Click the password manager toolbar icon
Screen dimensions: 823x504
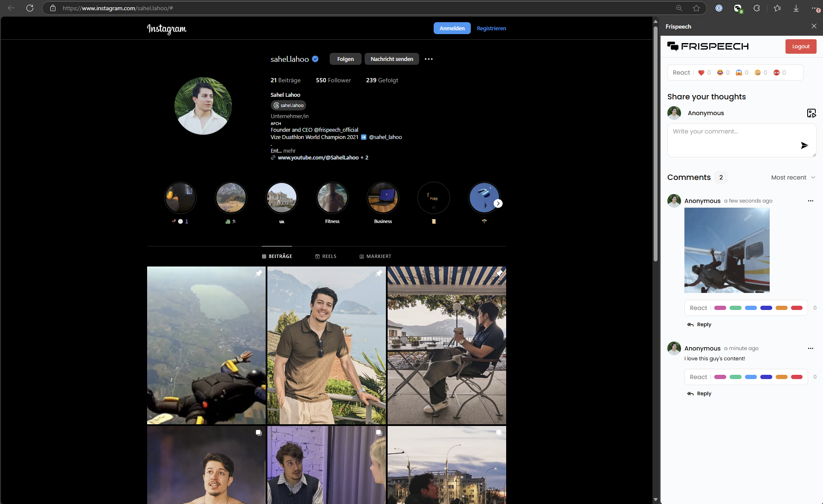719,8
